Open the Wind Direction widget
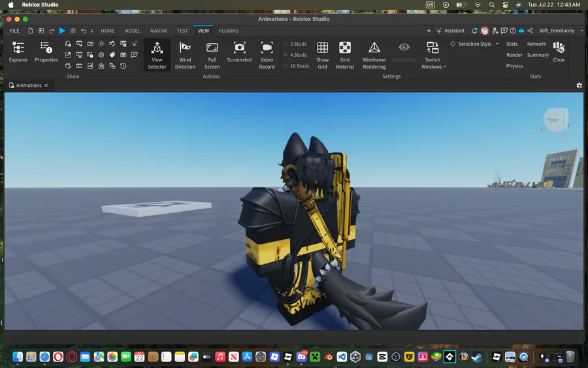Image resolution: width=588 pixels, height=368 pixels. 185,55
